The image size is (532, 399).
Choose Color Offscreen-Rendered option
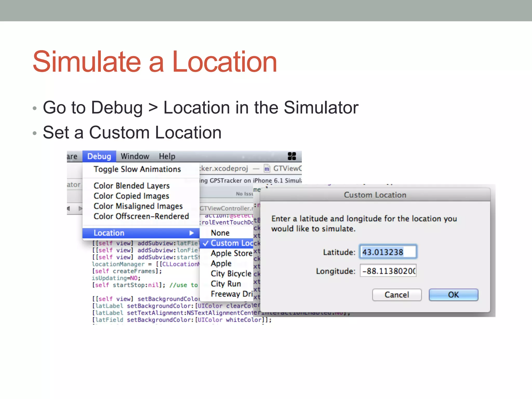tap(141, 216)
